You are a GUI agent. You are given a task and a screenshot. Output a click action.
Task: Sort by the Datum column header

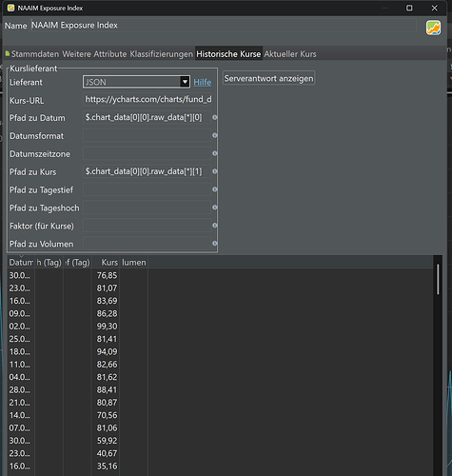pos(21,263)
